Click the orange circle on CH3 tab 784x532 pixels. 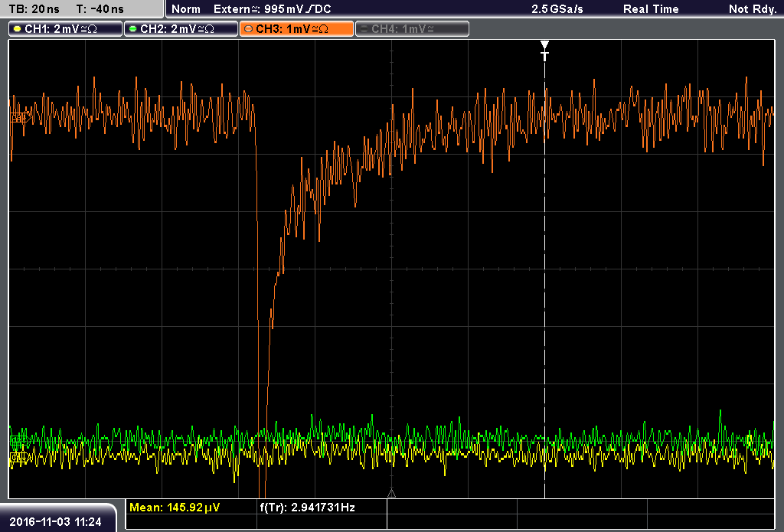[x=249, y=29]
